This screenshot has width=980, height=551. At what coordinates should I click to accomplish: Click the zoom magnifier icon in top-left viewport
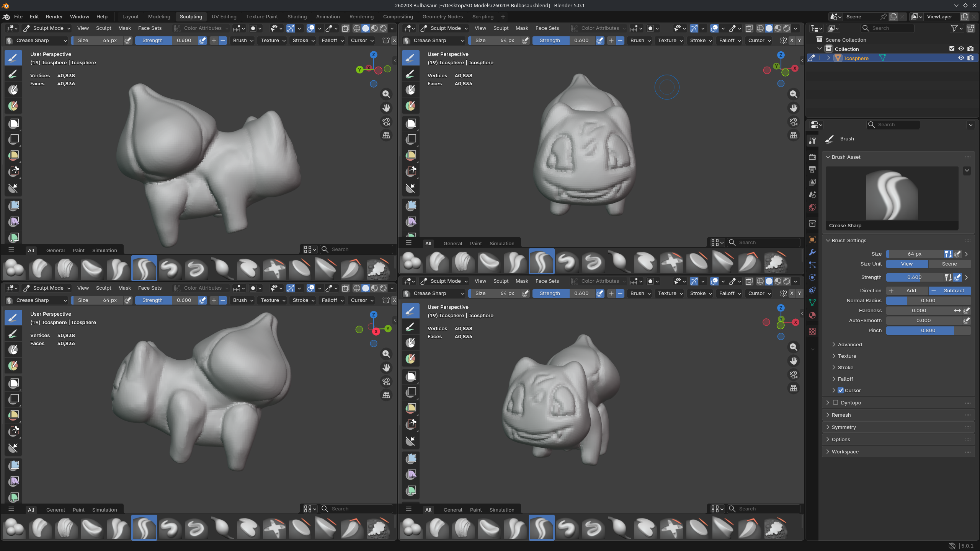tap(386, 94)
